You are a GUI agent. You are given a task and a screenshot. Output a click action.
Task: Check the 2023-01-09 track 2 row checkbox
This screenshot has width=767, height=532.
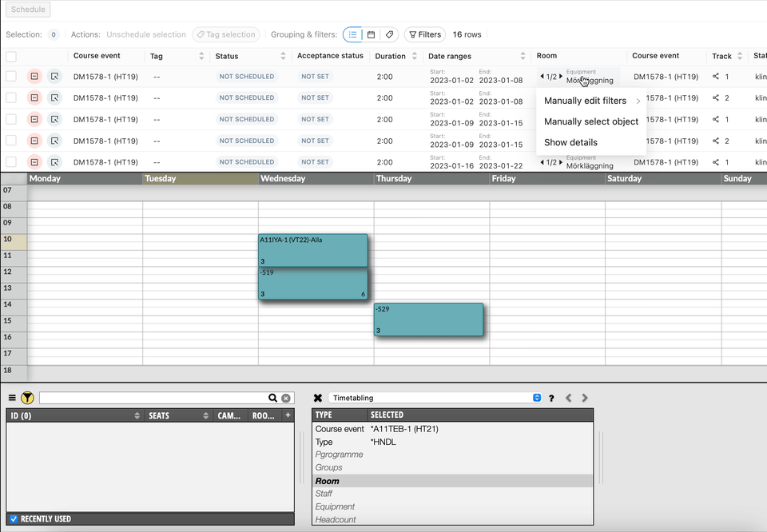[11, 141]
